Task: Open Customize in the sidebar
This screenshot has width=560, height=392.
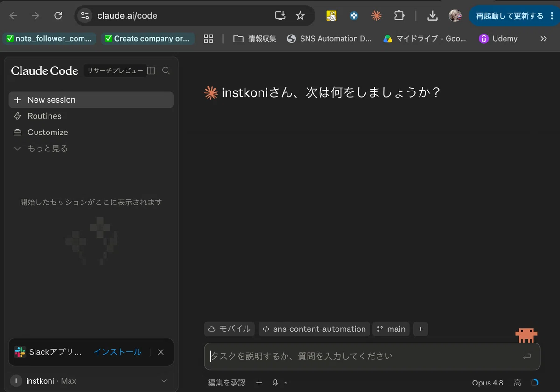Action: pos(91,133)
